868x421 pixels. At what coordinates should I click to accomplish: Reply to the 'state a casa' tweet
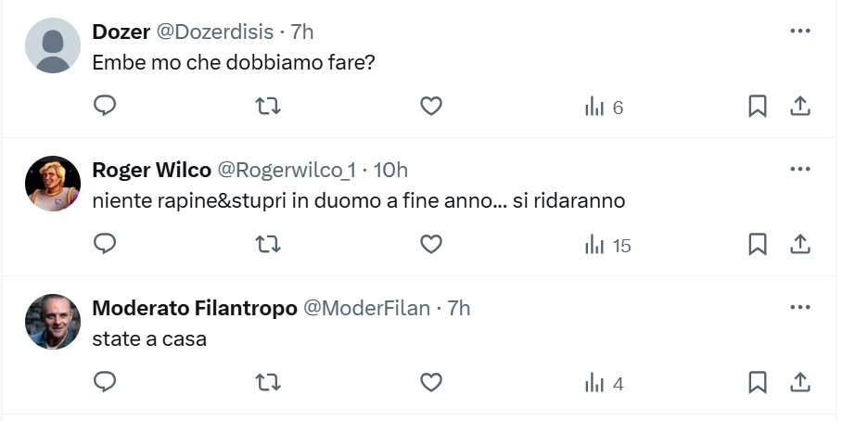[105, 382]
